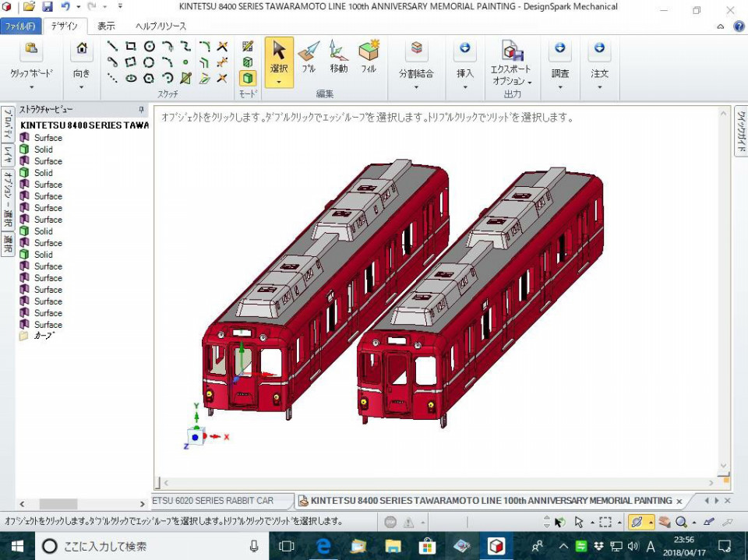Click the Pull (プル) tool
The height and width of the screenshot is (560, 748).
click(x=309, y=56)
